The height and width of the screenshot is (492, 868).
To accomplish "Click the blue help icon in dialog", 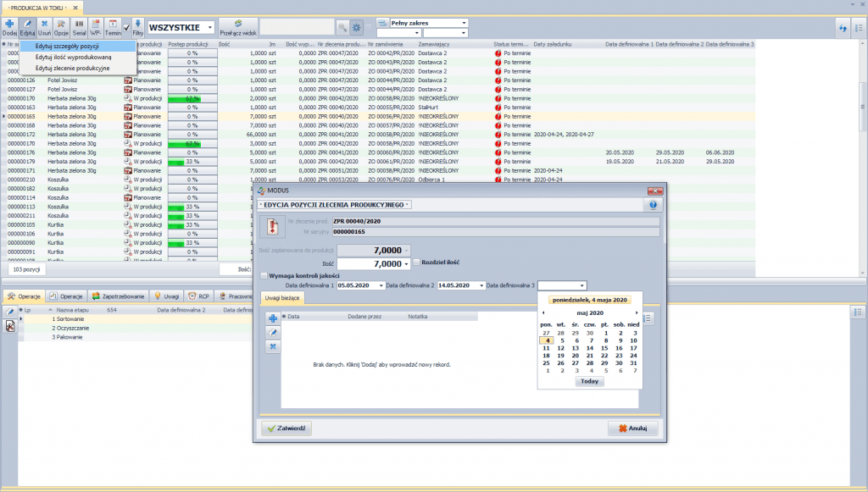I will (653, 205).
